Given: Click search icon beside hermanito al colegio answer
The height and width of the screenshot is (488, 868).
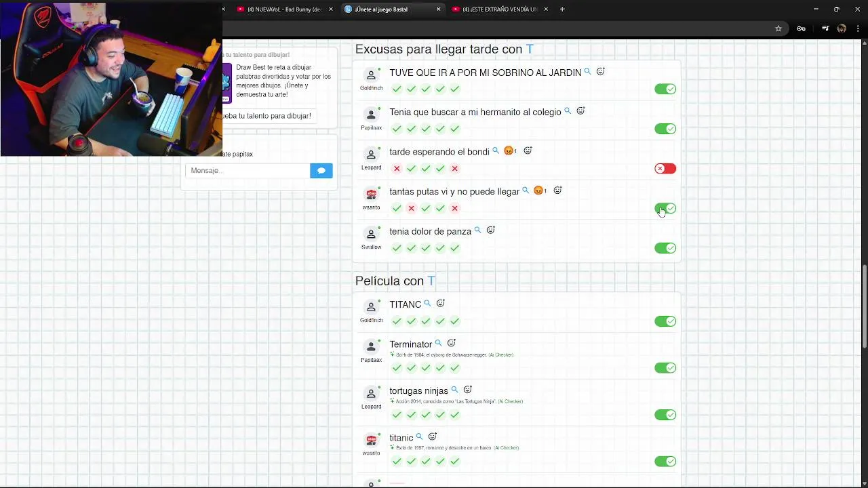Looking at the screenshot, I should (x=568, y=111).
